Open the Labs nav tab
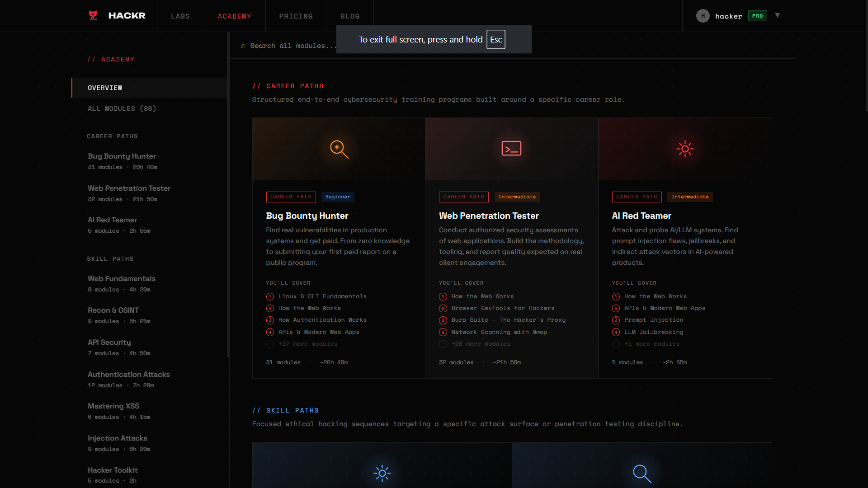This screenshot has height=488, width=868. pos(180,16)
